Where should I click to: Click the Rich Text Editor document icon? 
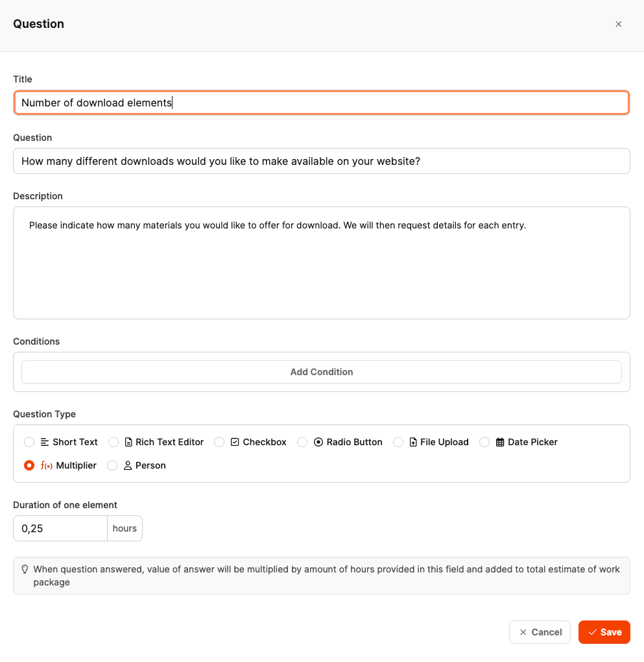(x=128, y=442)
